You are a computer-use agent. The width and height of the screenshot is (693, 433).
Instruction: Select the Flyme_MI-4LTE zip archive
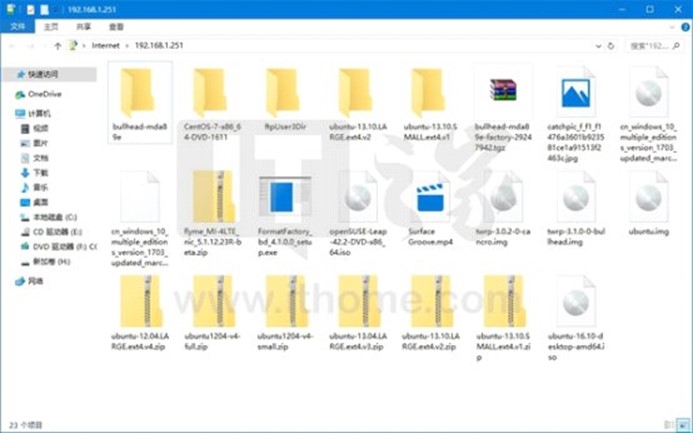[x=211, y=199]
